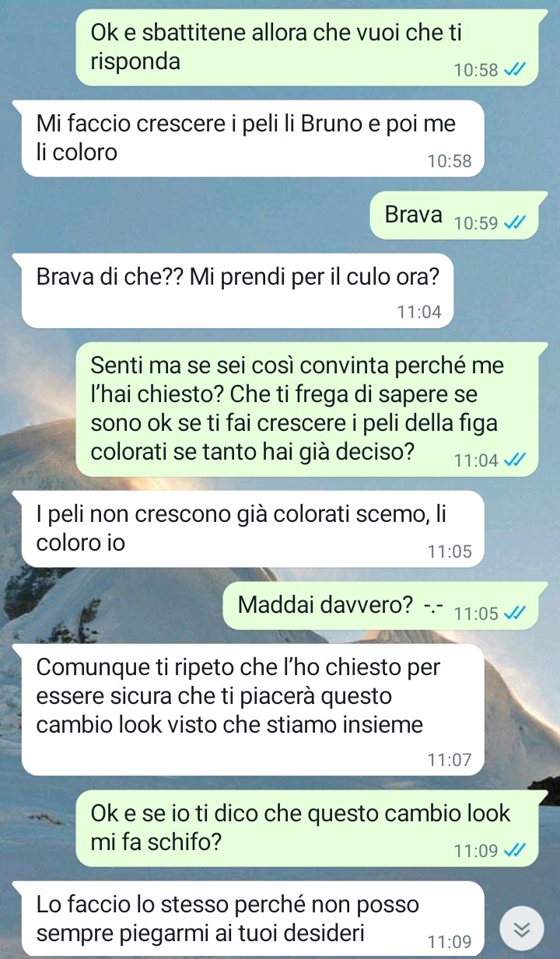This screenshot has width=560, height=959.
Task: Tap read ticks on 'mi fa schifo?' message
Action: (x=515, y=850)
